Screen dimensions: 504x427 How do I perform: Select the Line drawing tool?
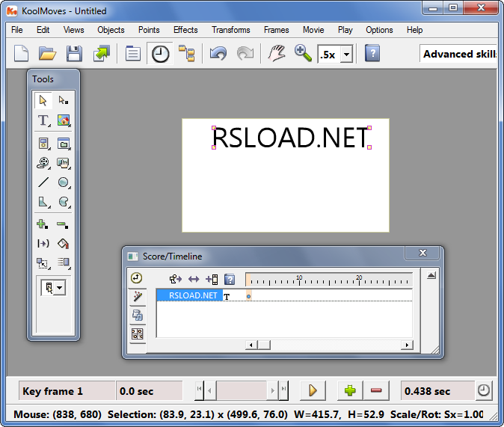43,182
